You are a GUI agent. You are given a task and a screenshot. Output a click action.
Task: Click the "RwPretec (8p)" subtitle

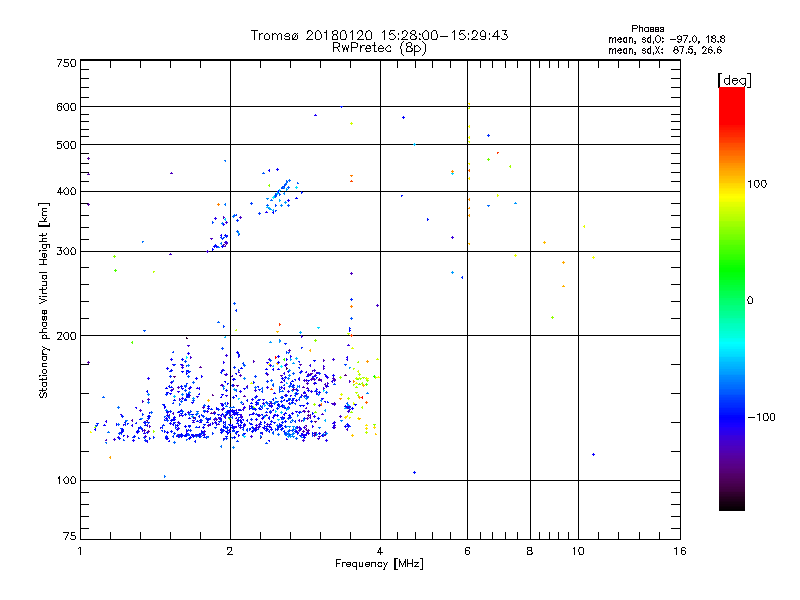pyautogui.click(x=379, y=48)
